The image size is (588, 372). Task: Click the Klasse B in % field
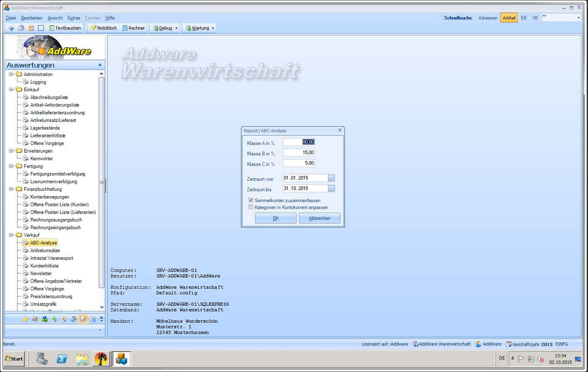[x=299, y=153]
